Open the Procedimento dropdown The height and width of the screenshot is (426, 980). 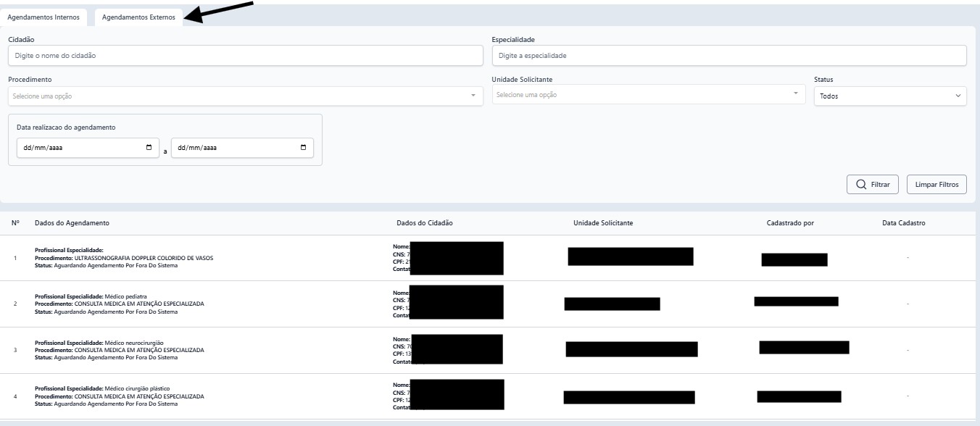click(246, 96)
